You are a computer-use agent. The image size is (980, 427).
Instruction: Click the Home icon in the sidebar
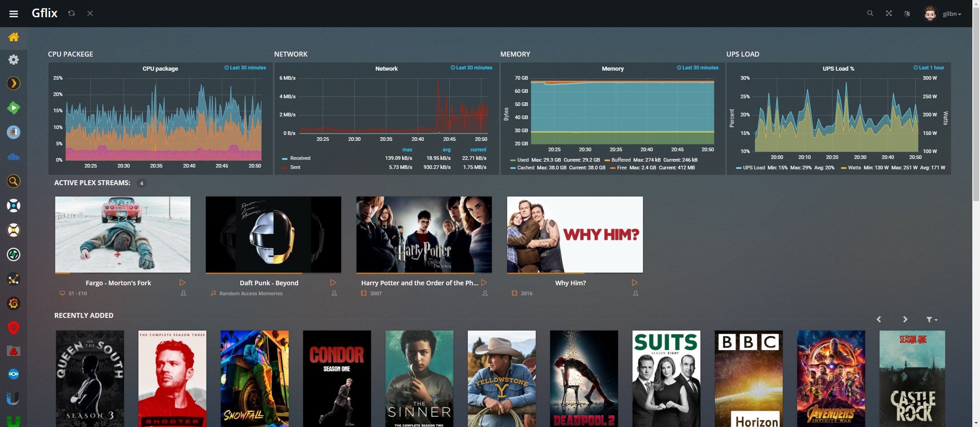(14, 37)
